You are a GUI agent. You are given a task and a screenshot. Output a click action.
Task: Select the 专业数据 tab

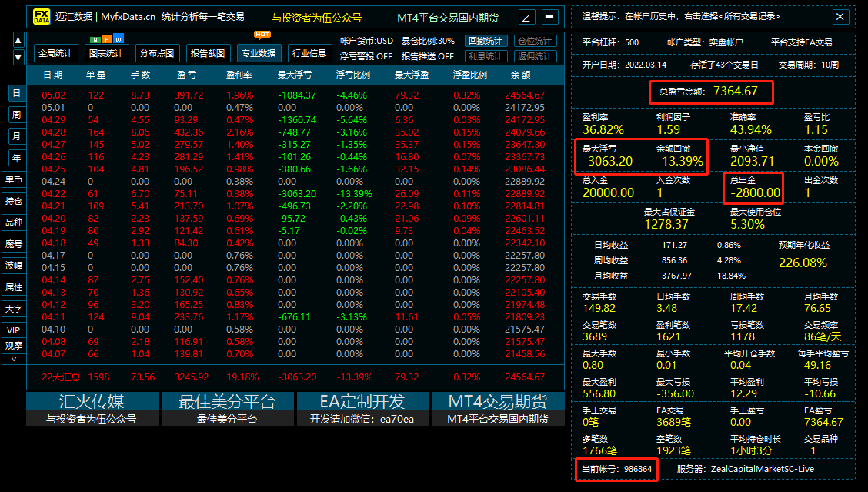259,53
